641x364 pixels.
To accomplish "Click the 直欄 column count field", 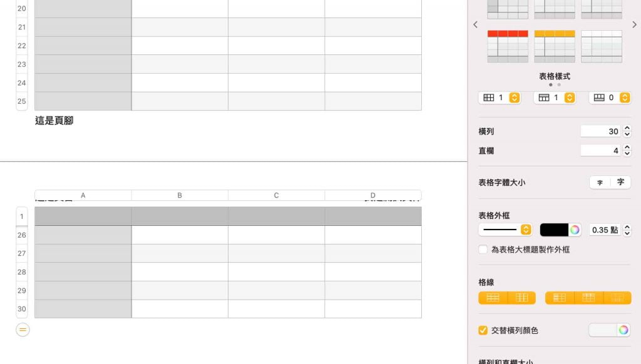I will (600, 150).
